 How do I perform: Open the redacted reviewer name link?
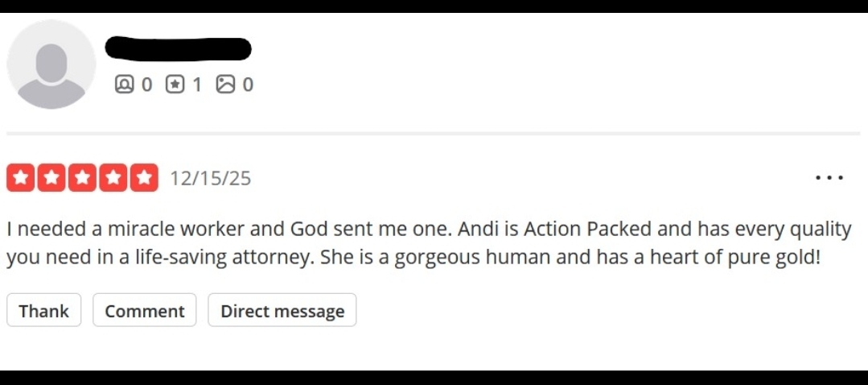click(x=179, y=48)
